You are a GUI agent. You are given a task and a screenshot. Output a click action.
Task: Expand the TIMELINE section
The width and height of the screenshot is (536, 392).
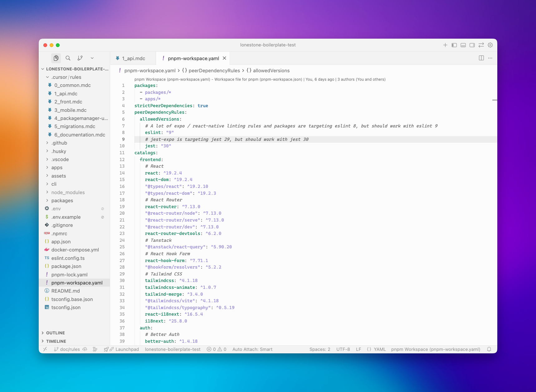coord(56,341)
